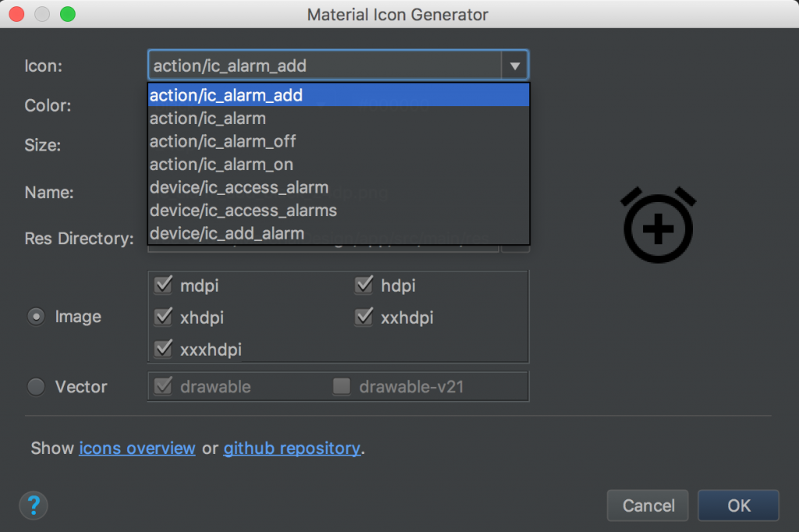Pick action/ic_alarm_on from the list

click(222, 165)
